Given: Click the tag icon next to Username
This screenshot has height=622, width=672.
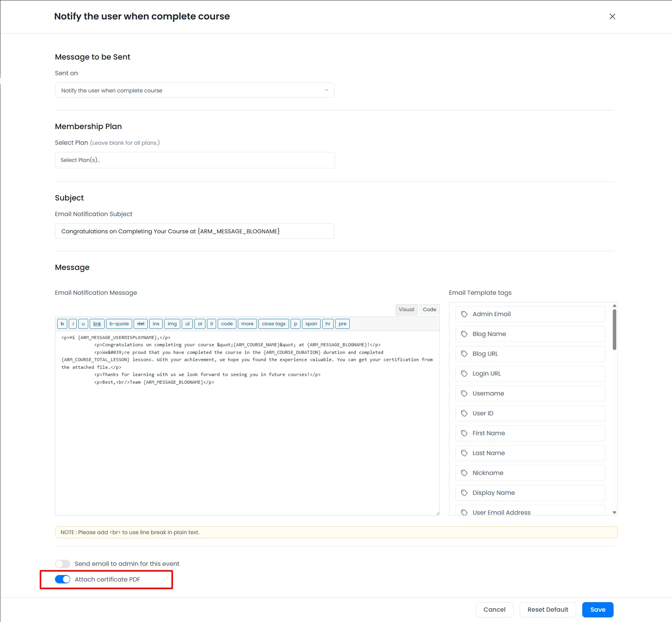Looking at the screenshot, I should (464, 394).
